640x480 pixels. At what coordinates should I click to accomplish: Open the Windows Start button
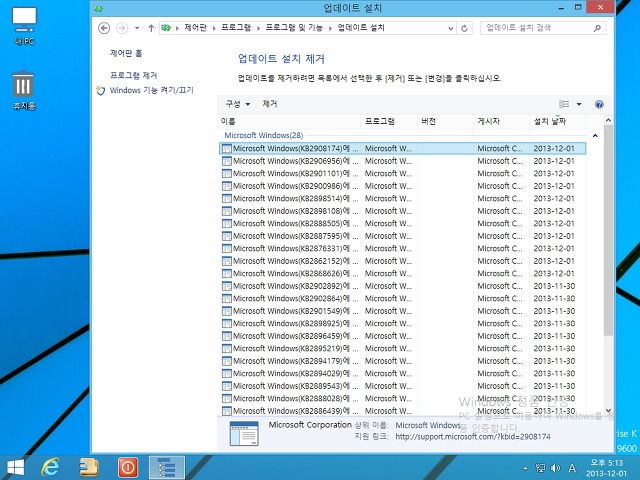16,468
